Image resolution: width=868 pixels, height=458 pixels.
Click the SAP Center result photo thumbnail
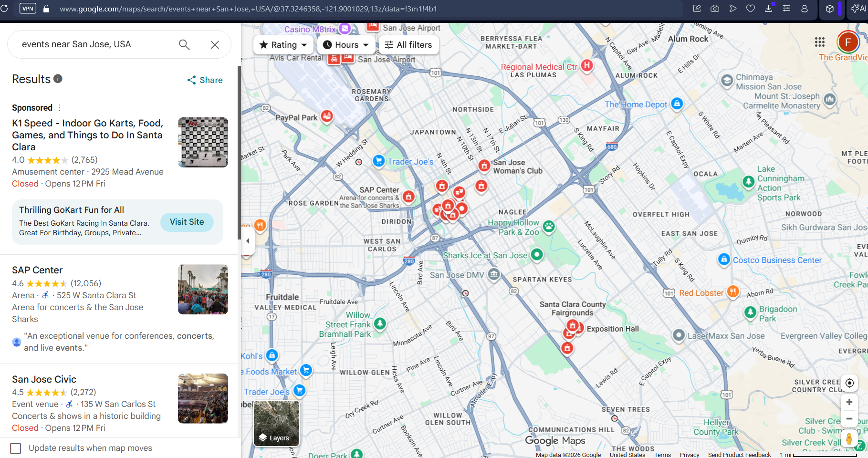(202, 290)
